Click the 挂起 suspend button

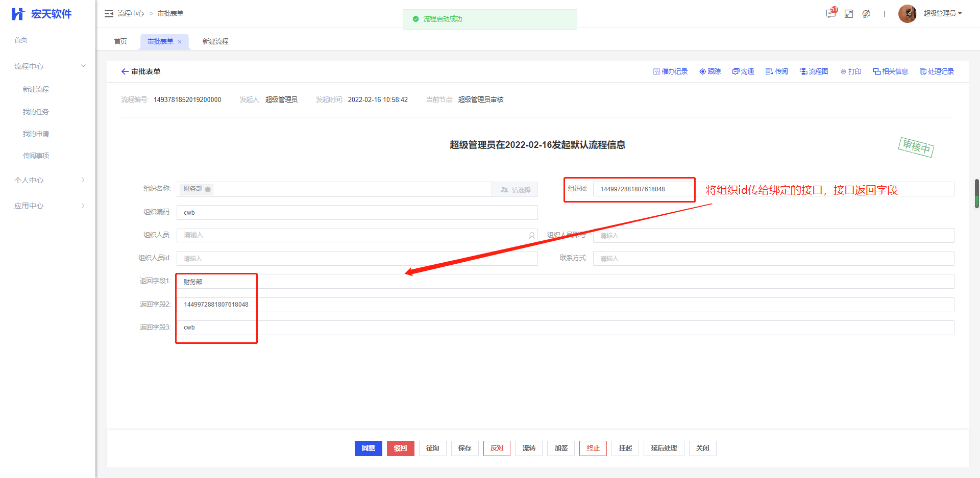[x=626, y=448]
